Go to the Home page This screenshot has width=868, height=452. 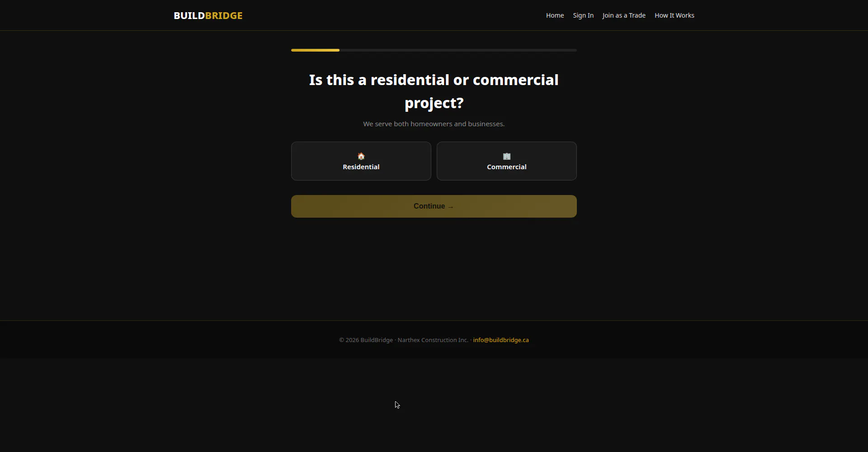[x=555, y=15]
